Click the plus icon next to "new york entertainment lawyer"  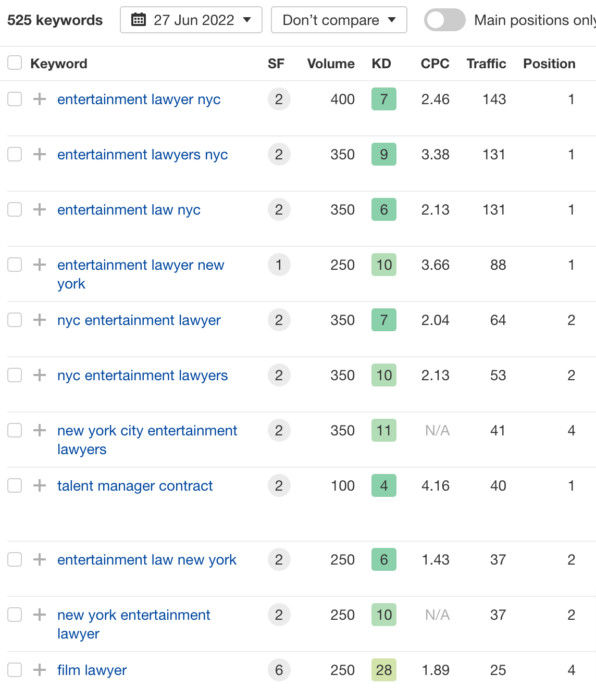click(39, 615)
